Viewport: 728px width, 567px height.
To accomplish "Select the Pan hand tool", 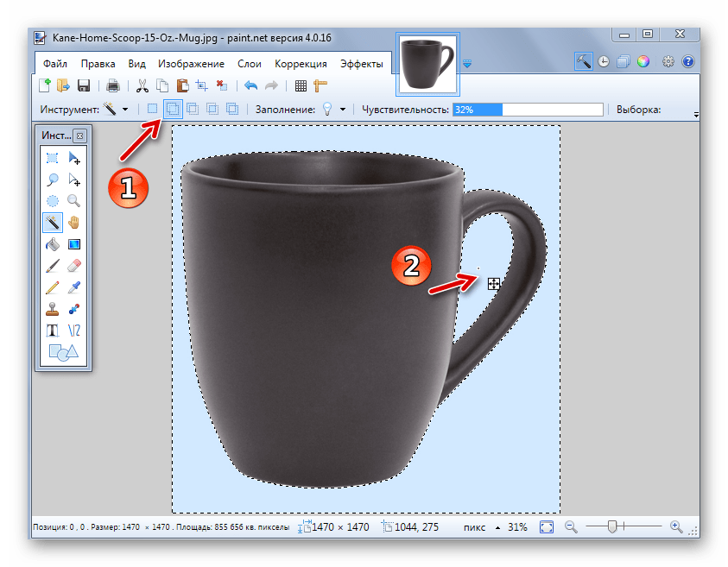I will tap(74, 223).
